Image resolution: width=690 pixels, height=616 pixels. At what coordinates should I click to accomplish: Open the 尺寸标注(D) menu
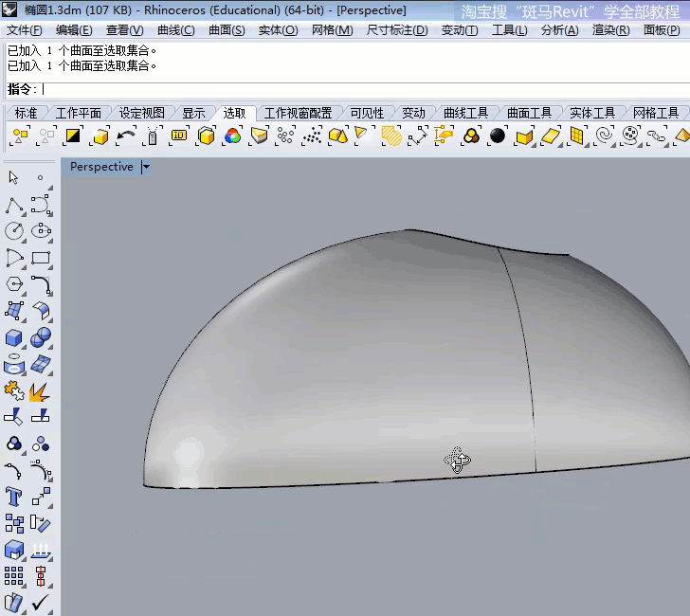click(397, 30)
